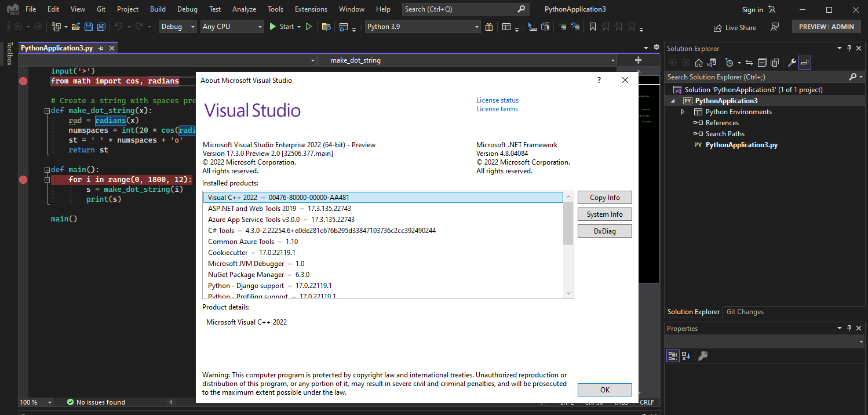Click the Search (Ctrl+Q) box

tap(465, 9)
